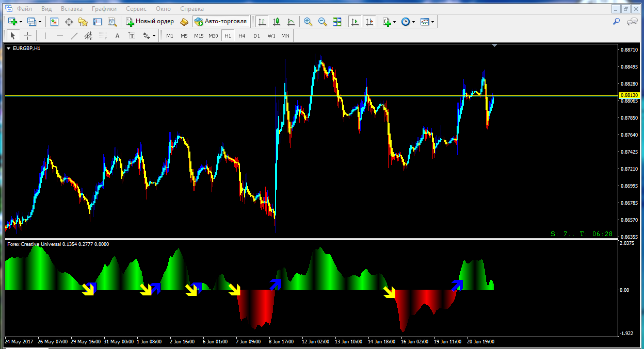Expand the templates dropdown arrow
The image size is (644, 349).
pyautogui.click(x=433, y=22)
